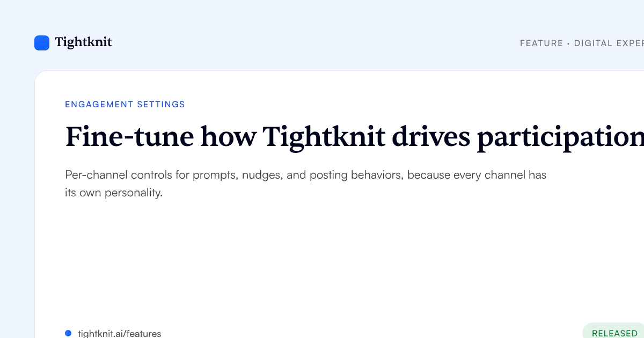The image size is (644, 338).
Task: Open the Tightknit brand name
Action: click(83, 42)
